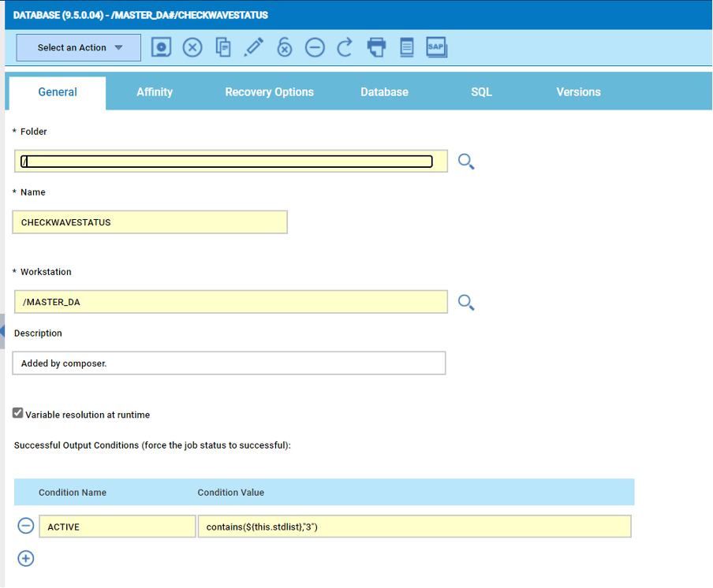Open the Select an Action dropdown
This screenshot has height=588, width=713.
(79, 47)
